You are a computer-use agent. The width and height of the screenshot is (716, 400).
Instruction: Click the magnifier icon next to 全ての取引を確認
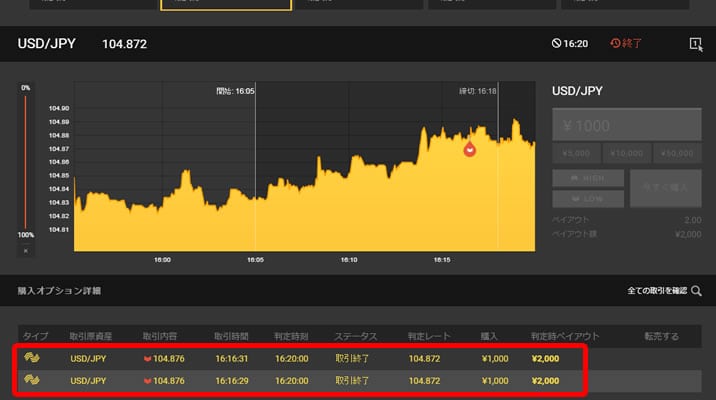696,291
